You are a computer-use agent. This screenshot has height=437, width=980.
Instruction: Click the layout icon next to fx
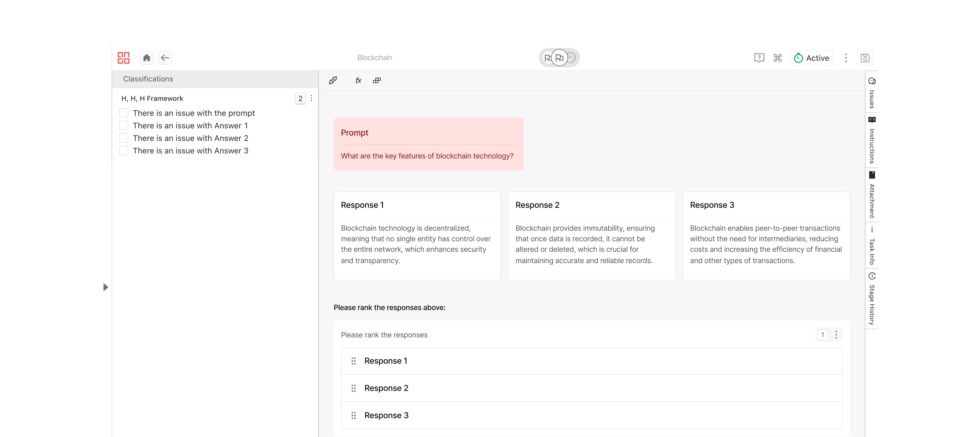(377, 80)
